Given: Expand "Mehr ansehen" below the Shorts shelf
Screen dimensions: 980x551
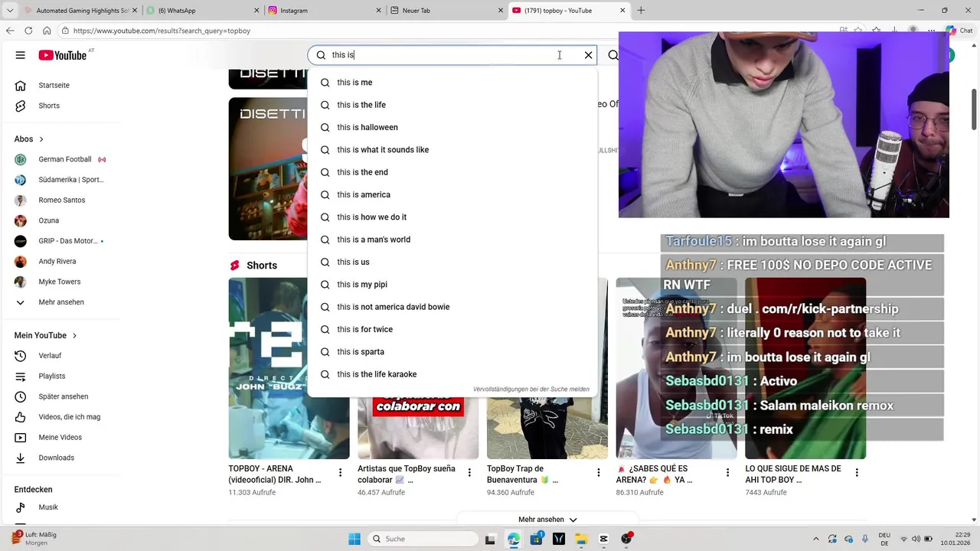Looking at the screenshot, I should click(x=547, y=520).
